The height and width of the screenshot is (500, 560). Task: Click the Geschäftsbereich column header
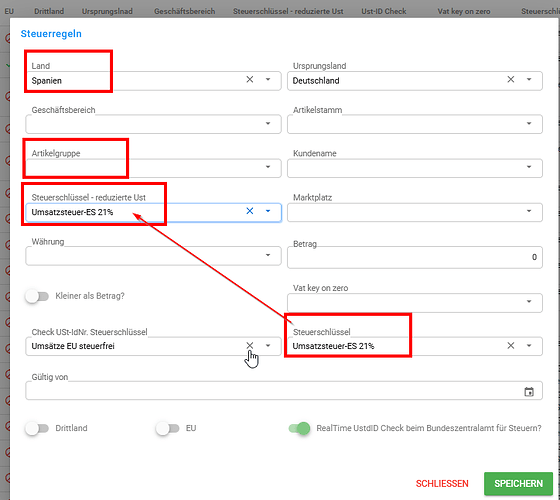pos(185,11)
